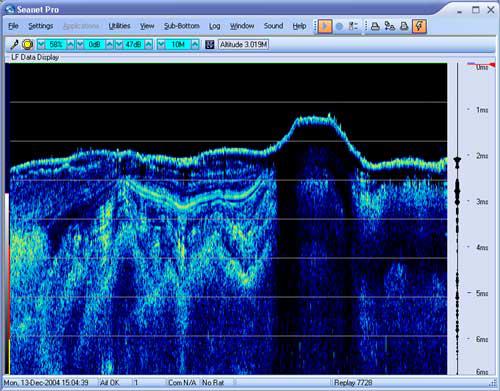Toggle the orange lightning bolt icon

click(419, 26)
